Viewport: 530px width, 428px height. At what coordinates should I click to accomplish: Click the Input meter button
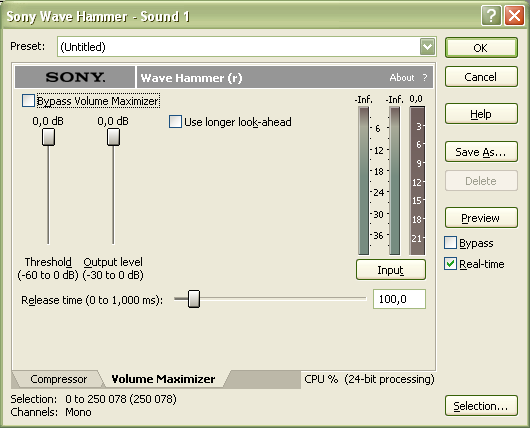(x=391, y=270)
